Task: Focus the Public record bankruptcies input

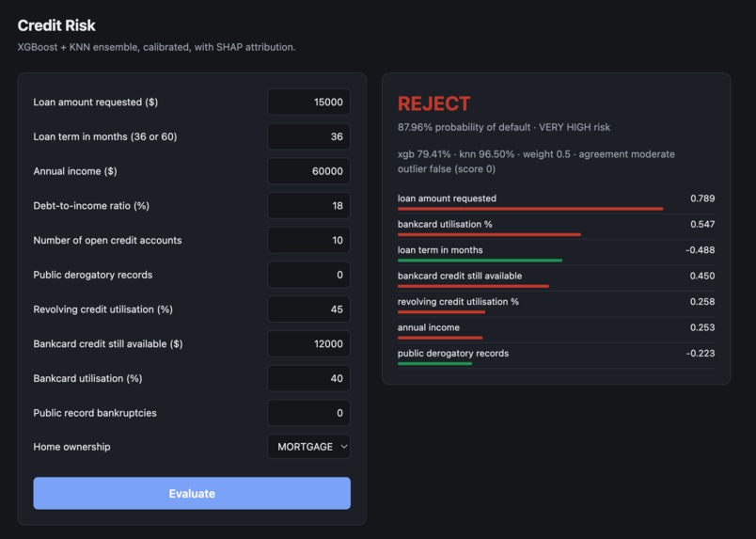Action: pyautogui.click(x=309, y=413)
